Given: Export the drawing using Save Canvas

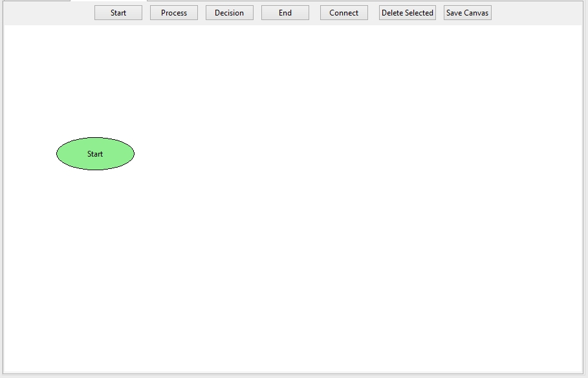Looking at the screenshot, I should (467, 13).
